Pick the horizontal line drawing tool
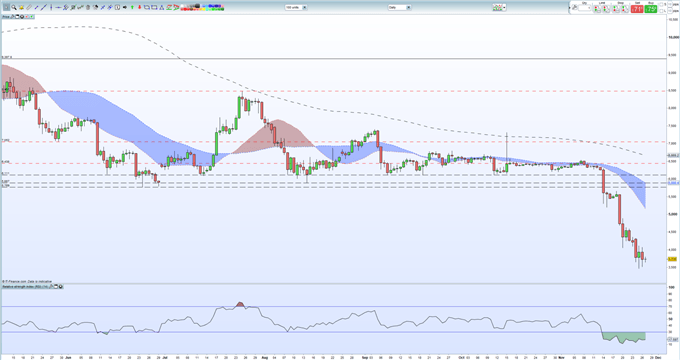Image resolution: width=680 pixels, height=360 pixels. (58, 7)
